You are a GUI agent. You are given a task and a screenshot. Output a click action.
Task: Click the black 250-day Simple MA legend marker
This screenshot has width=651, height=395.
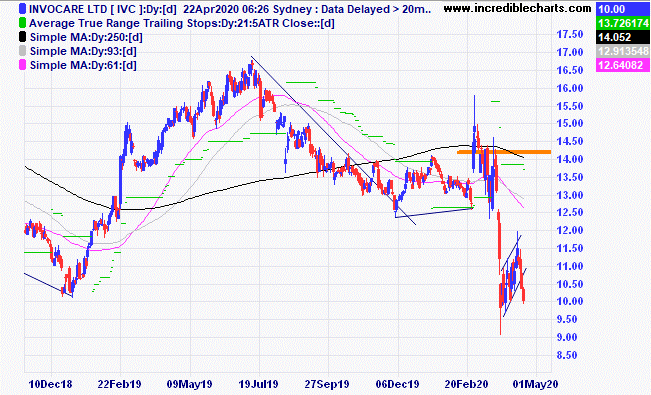[x=22, y=37]
